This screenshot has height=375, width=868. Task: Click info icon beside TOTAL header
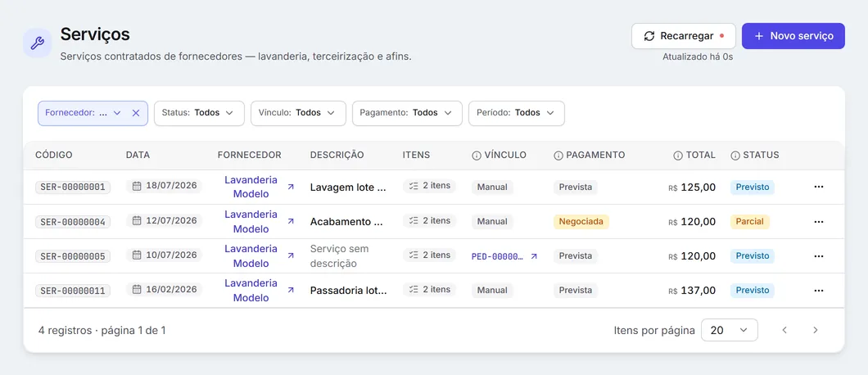pos(677,156)
